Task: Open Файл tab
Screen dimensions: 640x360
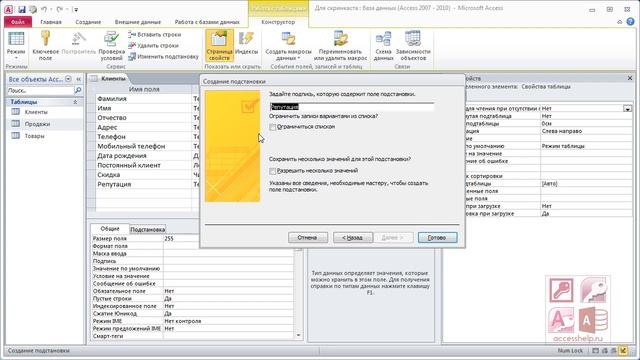Action: coord(18,22)
